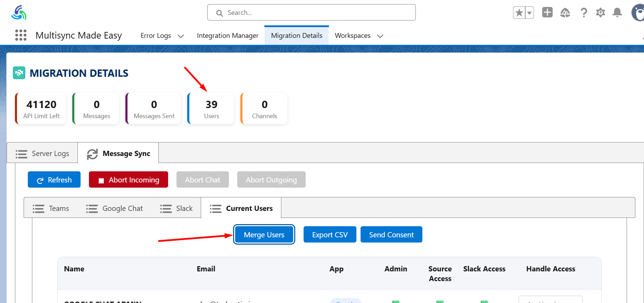The height and width of the screenshot is (303, 644).
Task: Click the Messages count card
Action: [x=96, y=108]
